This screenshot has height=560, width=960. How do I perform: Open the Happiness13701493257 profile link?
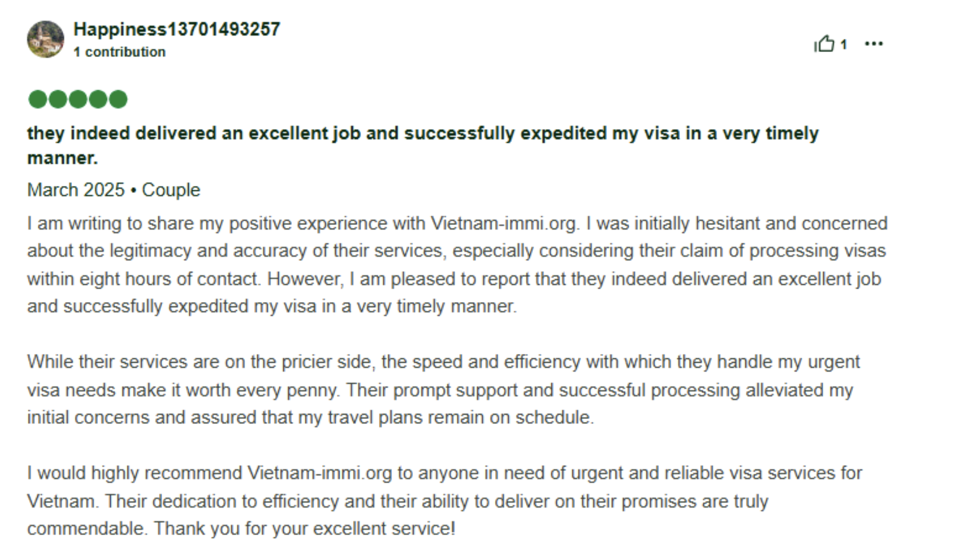coord(177,29)
